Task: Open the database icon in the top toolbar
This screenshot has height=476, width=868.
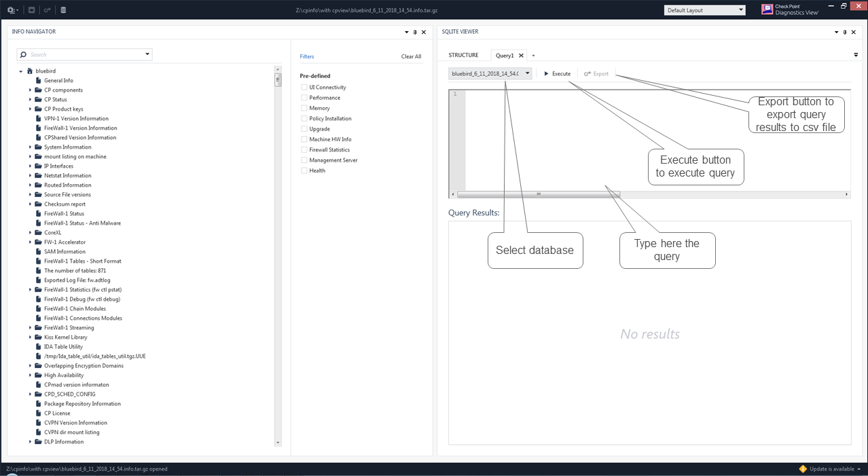Action: click(63, 10)
